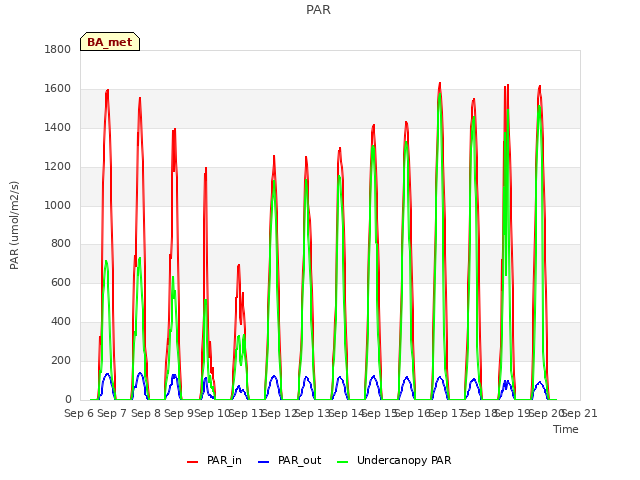Click the 1200 y-axis tick label
Screen dimensions: 640x480
tap(58, 167)
